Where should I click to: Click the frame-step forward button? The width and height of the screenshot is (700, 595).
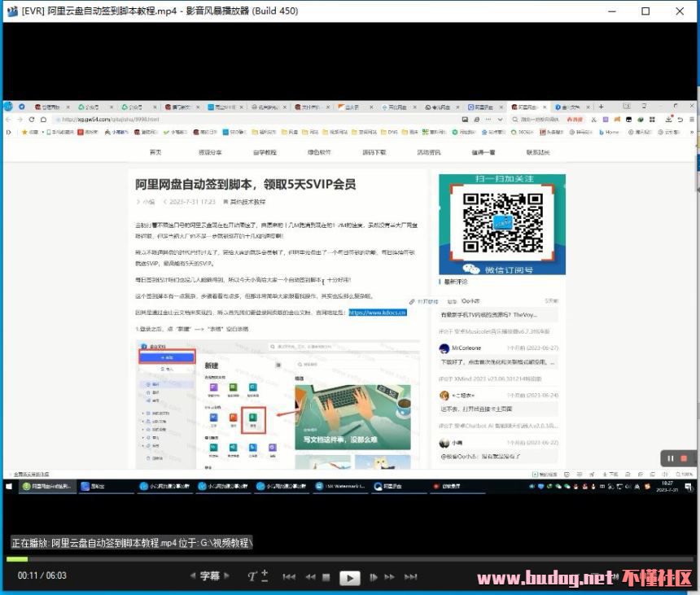374,577
